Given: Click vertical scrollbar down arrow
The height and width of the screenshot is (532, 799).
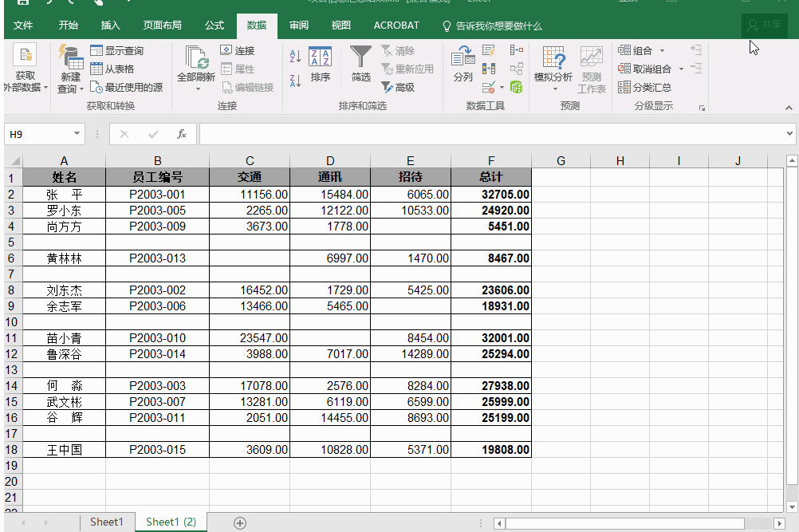Looking at the screenshot, I should point(792,506).
